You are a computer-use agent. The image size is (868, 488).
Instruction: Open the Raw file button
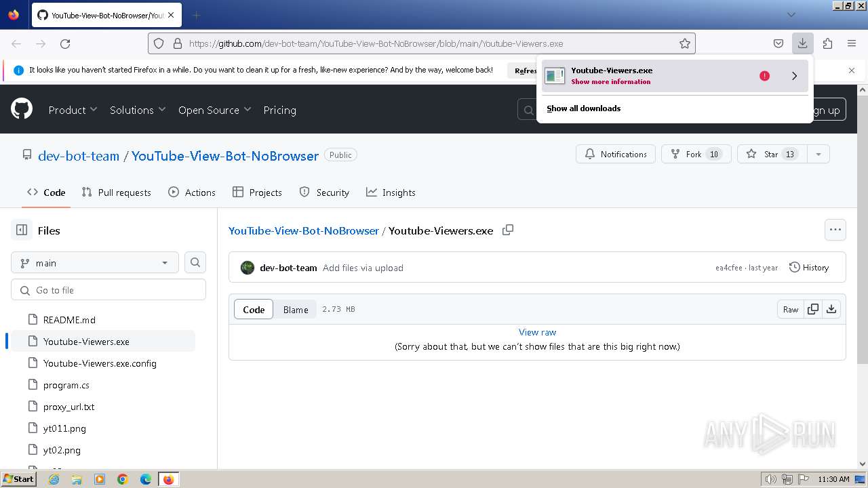(x=791, y=309)
